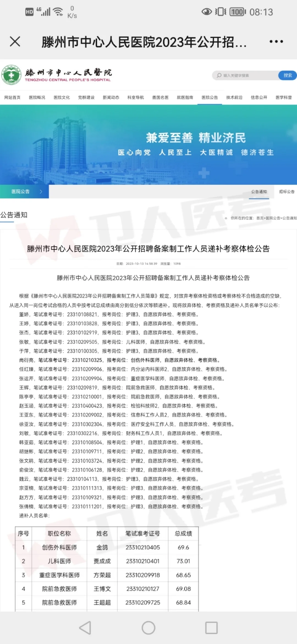
Task: Focus the keyword search input field
Action: [245, 75]
